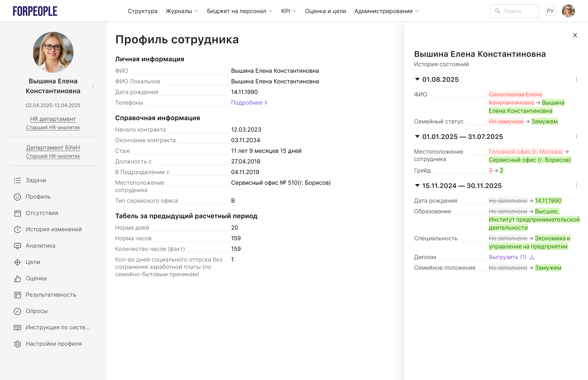
Task: Click the Результативность icon
Action: pos(17,295)
